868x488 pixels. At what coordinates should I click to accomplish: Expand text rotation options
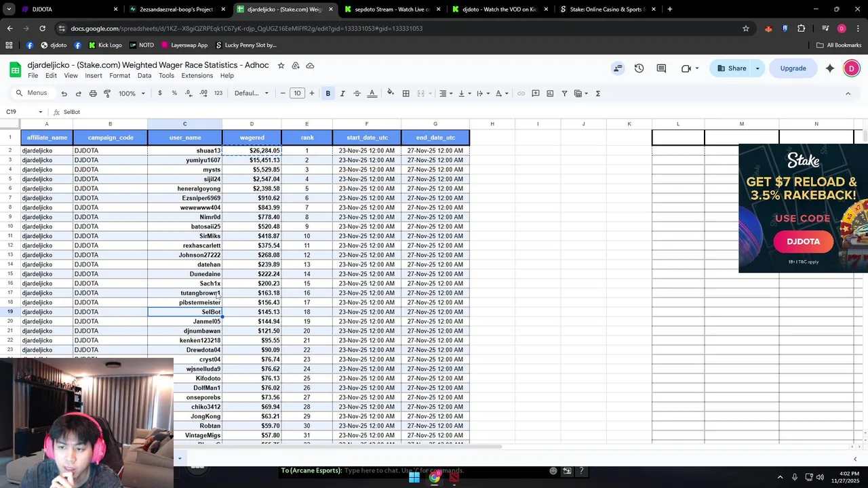point(502,94)
